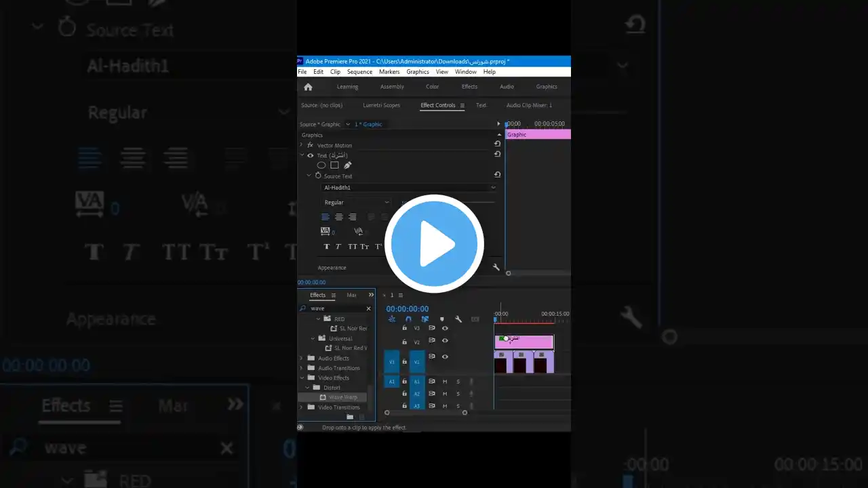The width and height of the screenshot is (868, 488).
Task: Collapse the RED presets folder
Action: (x=318, y=319)
